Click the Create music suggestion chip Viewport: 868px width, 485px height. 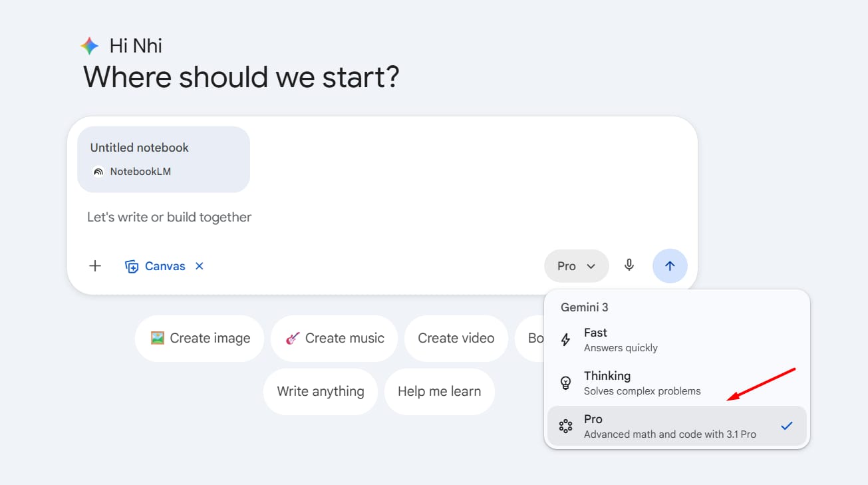pos(334,338)
